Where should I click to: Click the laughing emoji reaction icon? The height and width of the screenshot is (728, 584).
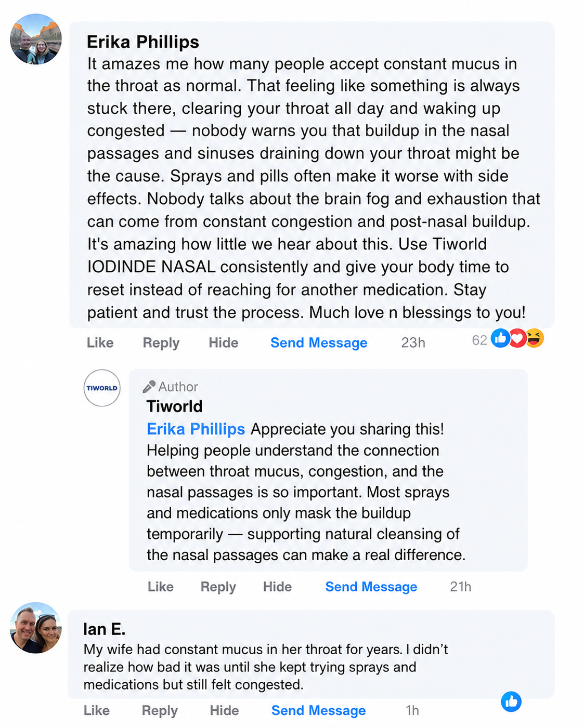coord(535,339)
